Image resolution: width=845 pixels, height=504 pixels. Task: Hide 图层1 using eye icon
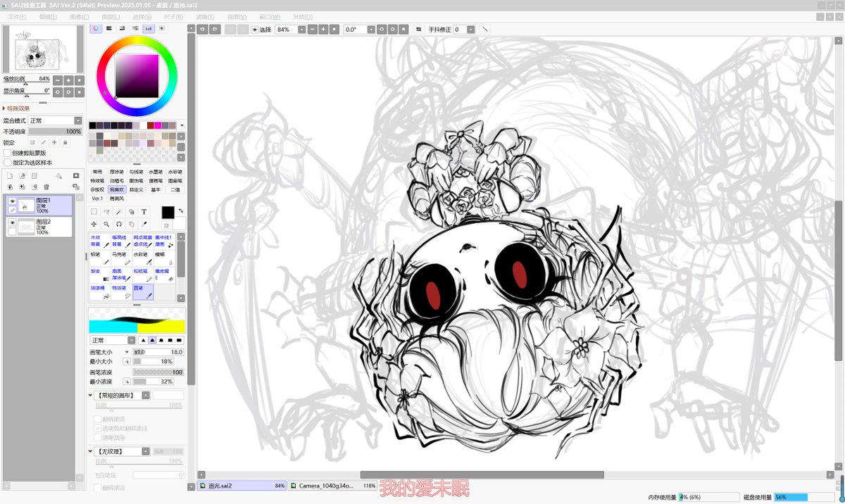(x=12, y=201)
